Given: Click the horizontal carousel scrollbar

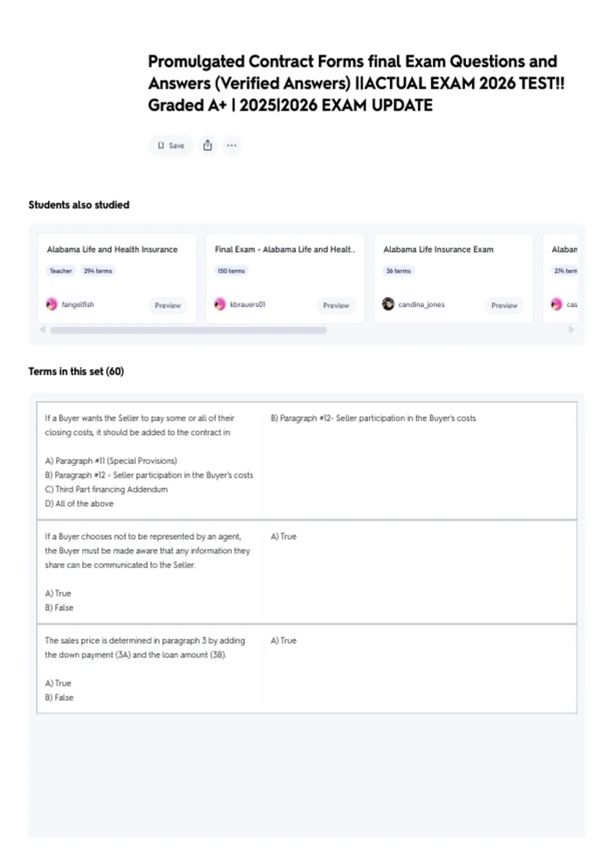Looking at the screenshot, I should click(188, 330).
